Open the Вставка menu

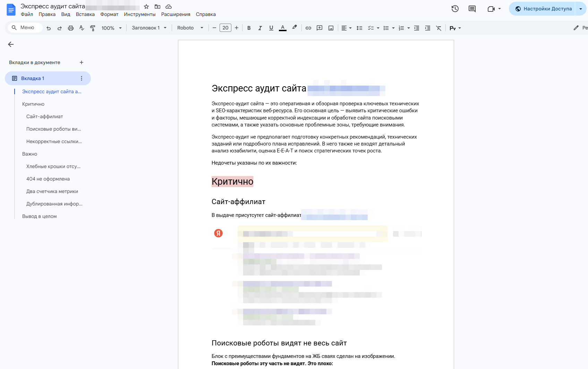pyautogui.click(x=85, y=14)
